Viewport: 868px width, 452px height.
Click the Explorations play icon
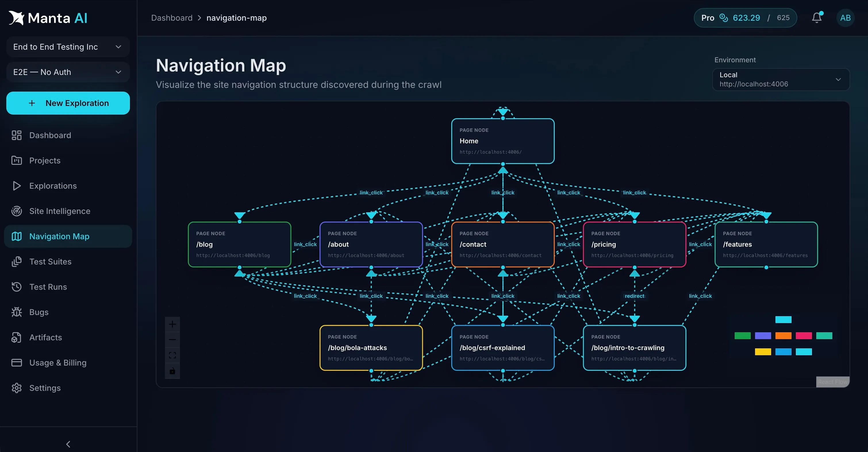16,186
